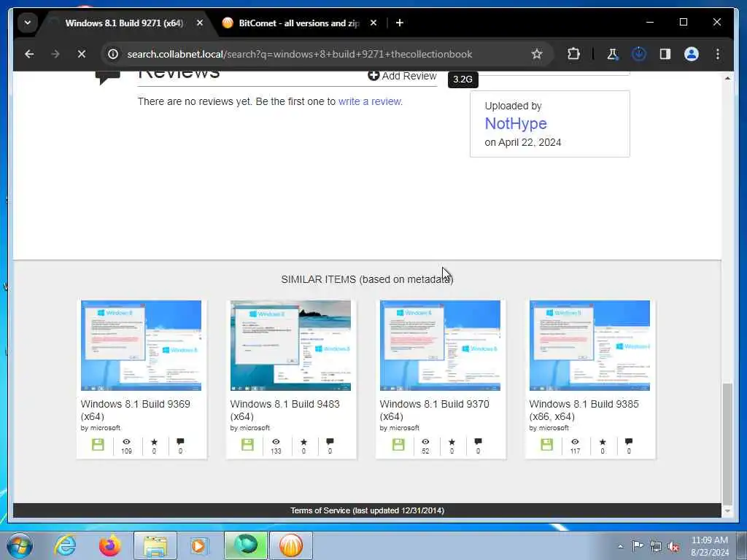Open Windows 8.1 Build 9370 thumbnail
The image size is (747, 560).
440,345
